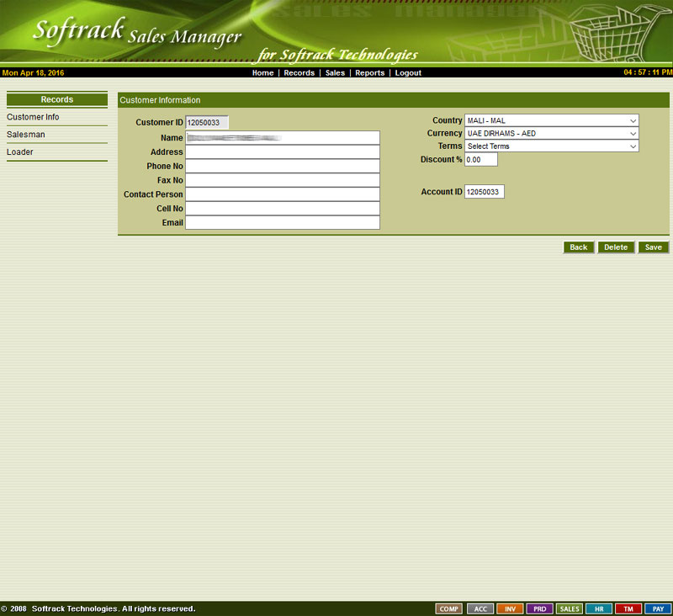Open Loader from the Records sidebar
The image size is (673, 616).
click(20, 152)
